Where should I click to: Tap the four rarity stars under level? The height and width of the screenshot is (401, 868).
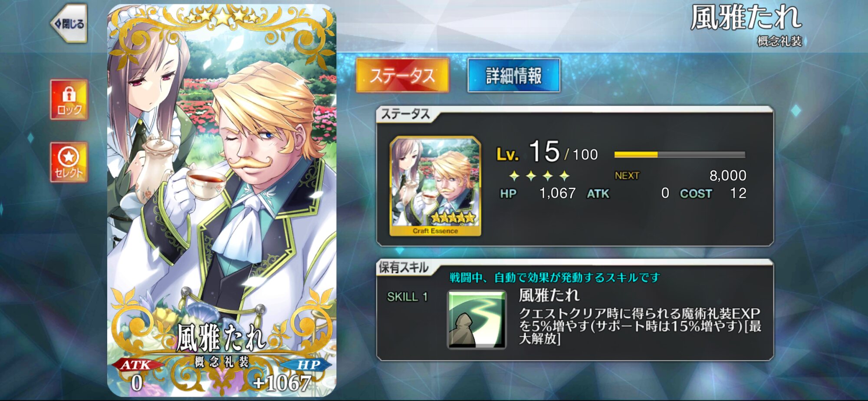coord(539,176)
